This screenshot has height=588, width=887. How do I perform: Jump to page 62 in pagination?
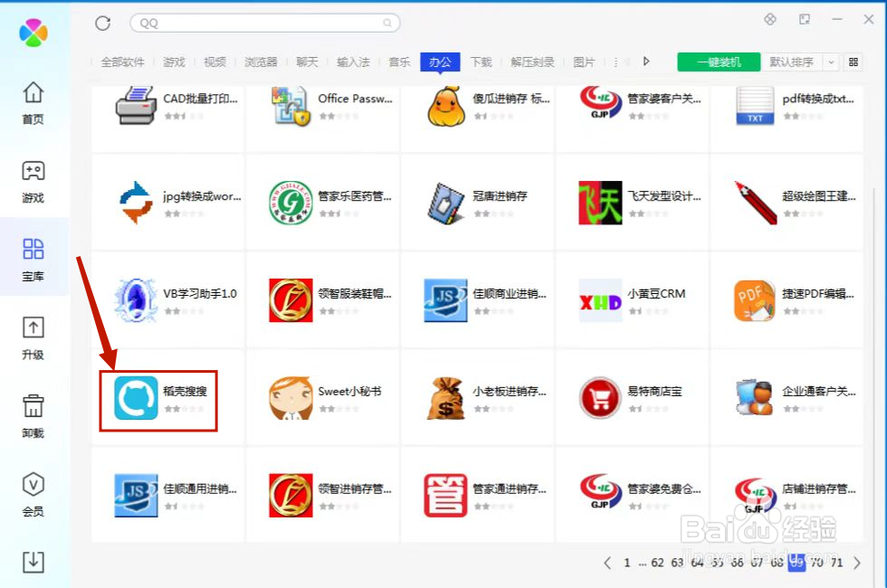pyautogui.click(x=657, y=563)
